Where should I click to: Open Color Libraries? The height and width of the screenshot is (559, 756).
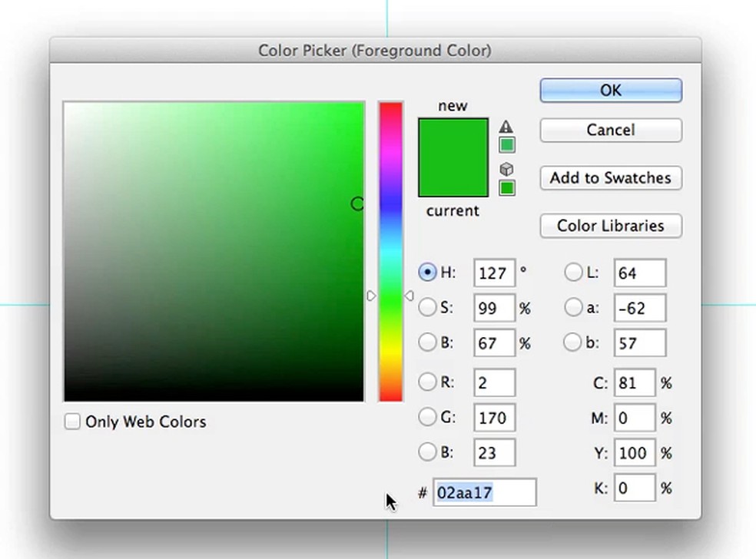(611, 226)
